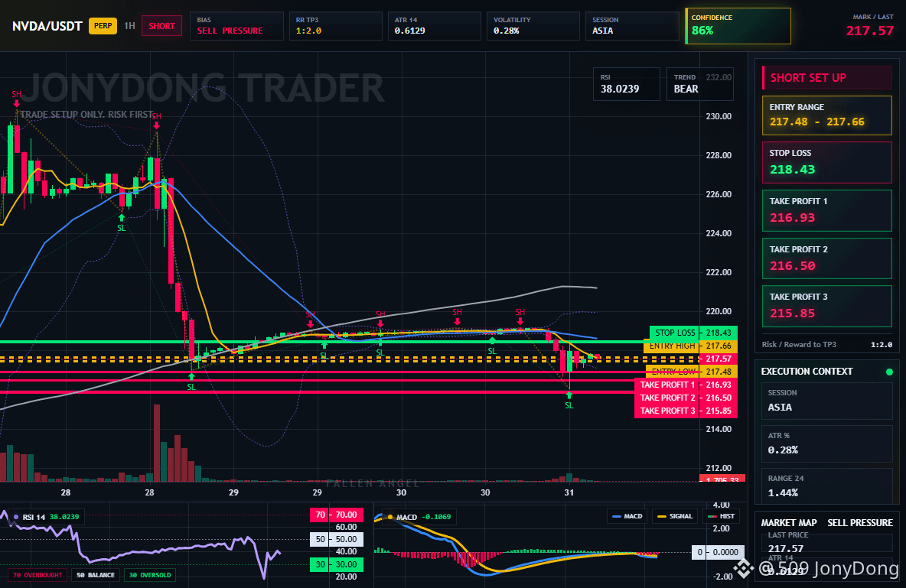The height and width of the screenshot is (588, 906).
Task: Toggle the blue MACD line legend chip
Action: pyautogui.click(x=627, y=516)
